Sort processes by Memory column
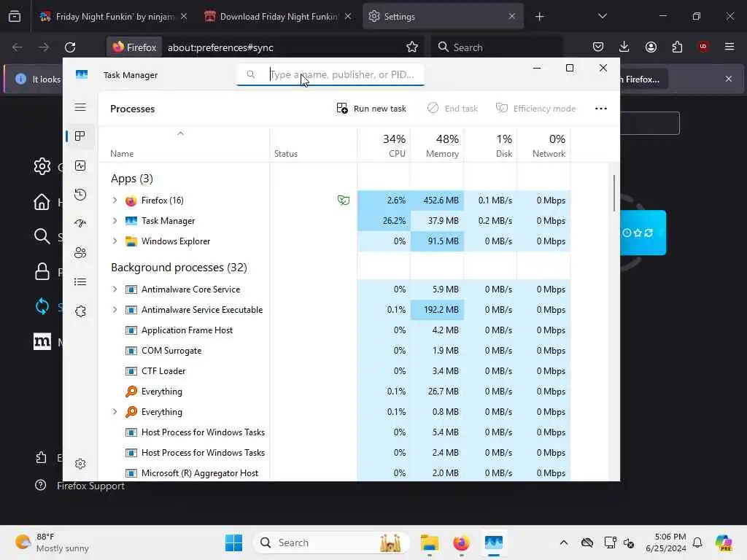Image resolution: width=747 pixels, height=560 pixels. coord(437,145)
